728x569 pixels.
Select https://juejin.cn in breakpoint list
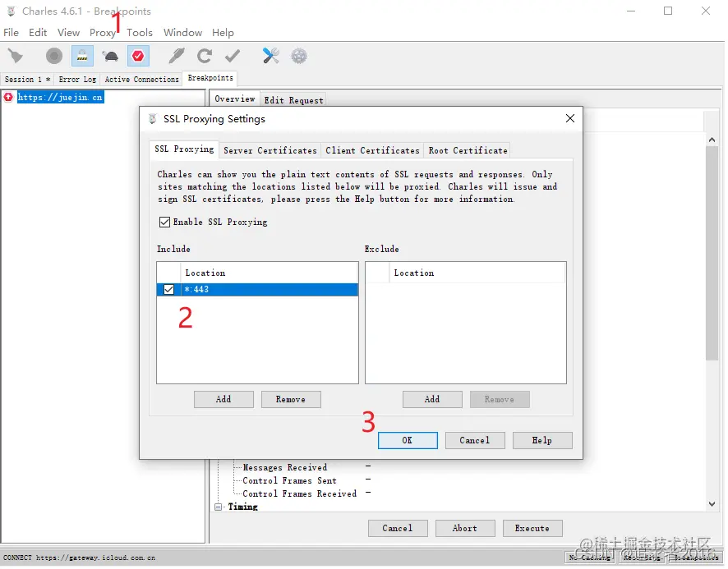tap(60, 97)
